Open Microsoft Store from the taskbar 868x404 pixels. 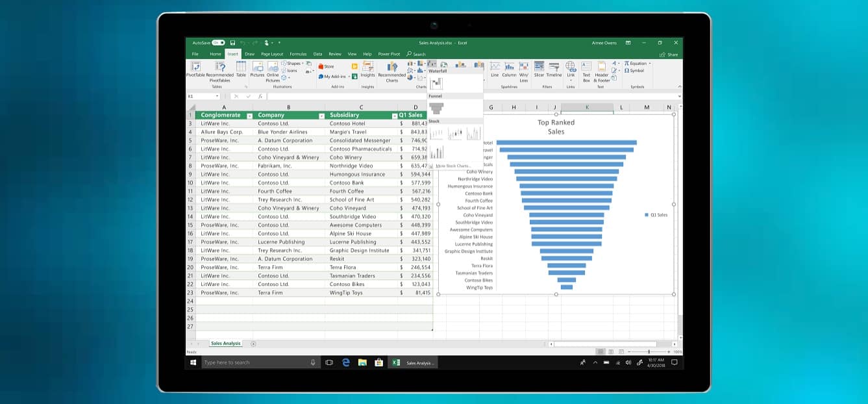point(378,362)
